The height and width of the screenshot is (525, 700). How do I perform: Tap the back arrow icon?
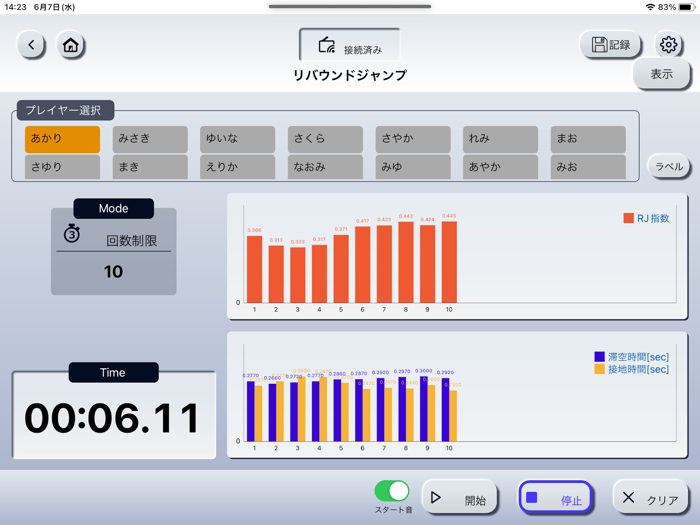[x=31, y=45]
